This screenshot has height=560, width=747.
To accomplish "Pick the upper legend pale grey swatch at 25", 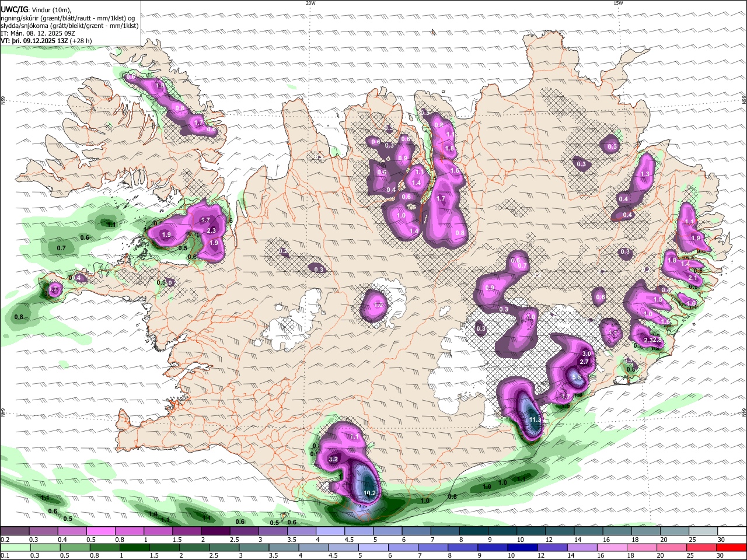I will point(703,531).
